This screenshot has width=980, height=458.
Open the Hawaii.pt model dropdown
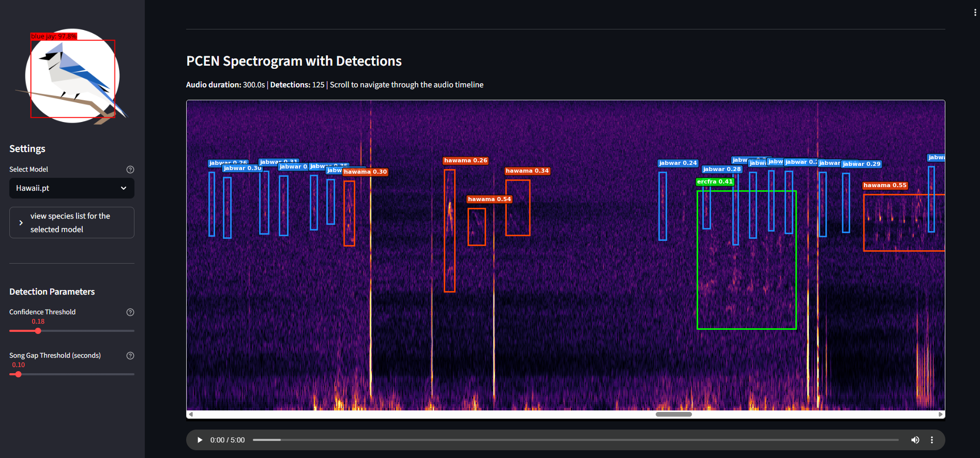[72, 188]
